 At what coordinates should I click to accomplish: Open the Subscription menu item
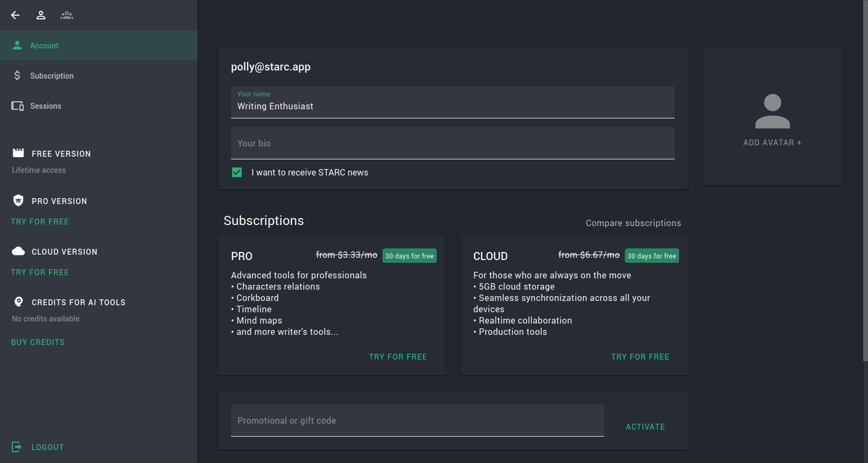pos(99,75)
